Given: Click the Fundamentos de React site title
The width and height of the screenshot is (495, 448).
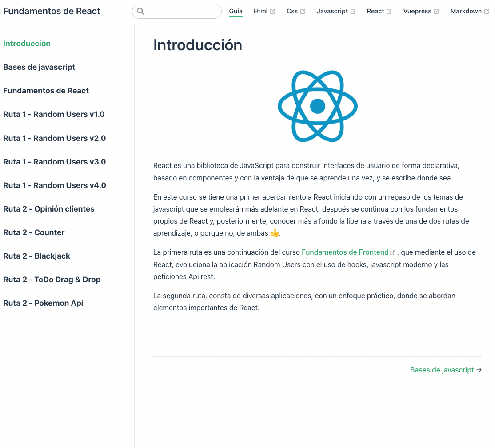Looking at the screenshot, I should click(52, 11).
